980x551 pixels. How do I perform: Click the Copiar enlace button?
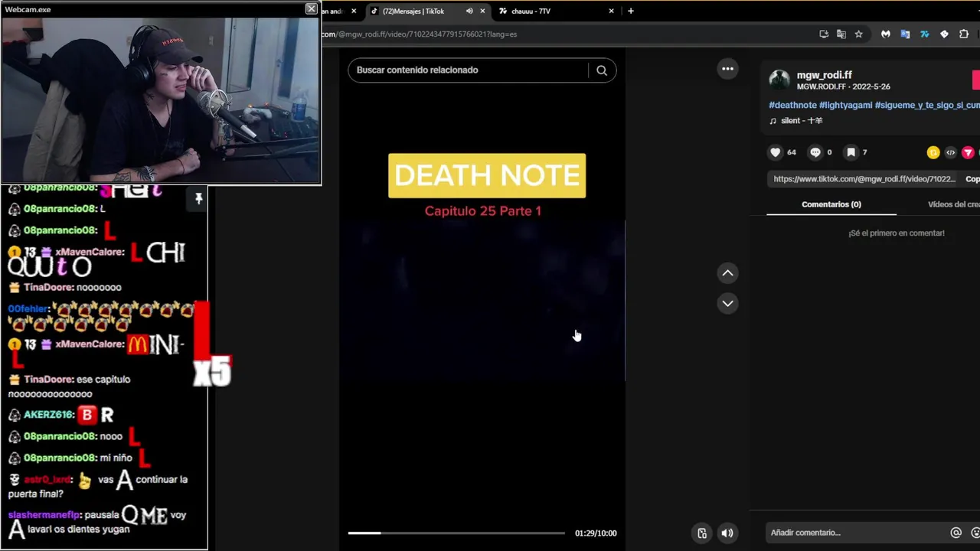point(972,179)
